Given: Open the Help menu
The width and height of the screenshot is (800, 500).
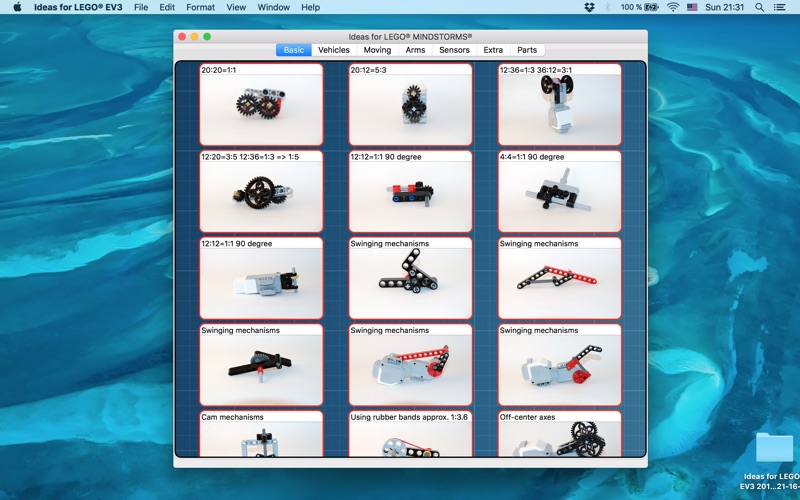Looking at the screenshot, I should click(310, 7).
